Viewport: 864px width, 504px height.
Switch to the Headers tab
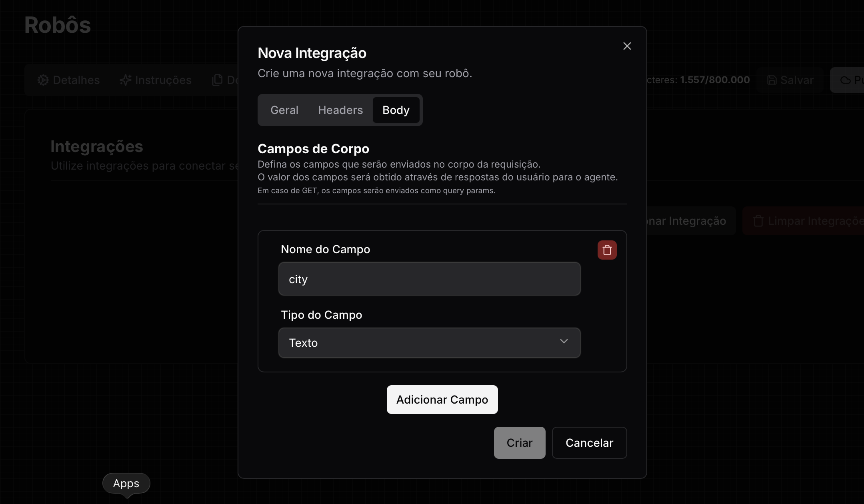(340, 110)
